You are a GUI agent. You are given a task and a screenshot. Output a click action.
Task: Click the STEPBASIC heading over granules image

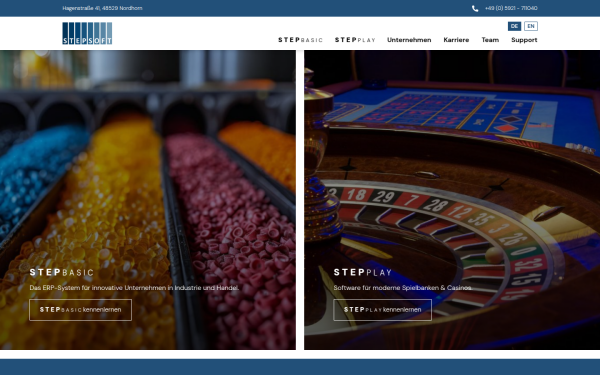click(x=62, y=272)
